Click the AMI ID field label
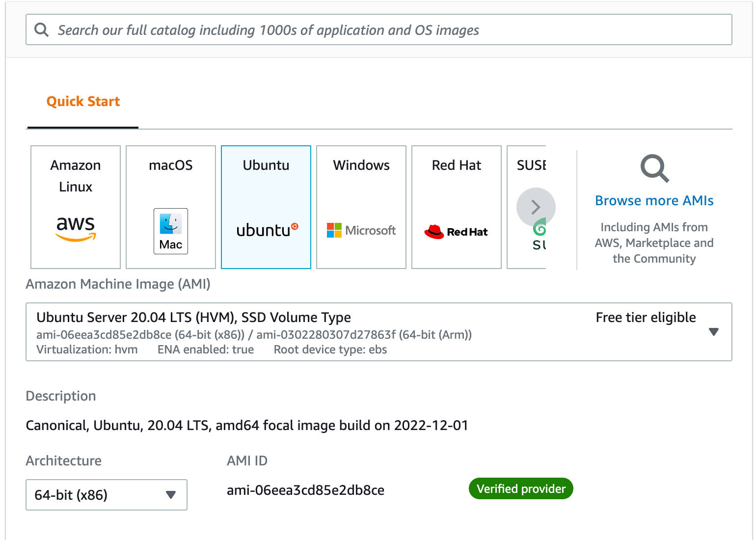The image size is (756, 540). point(247,461)
